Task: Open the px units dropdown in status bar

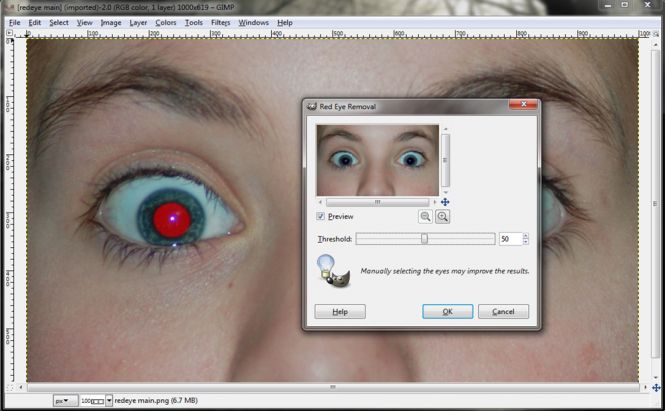Action: pos(63,400)
